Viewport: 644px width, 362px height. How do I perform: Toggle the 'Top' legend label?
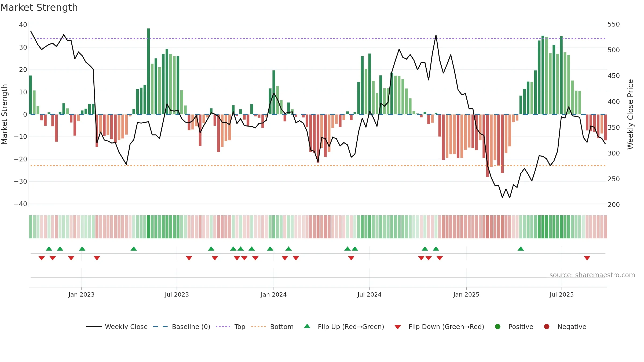[x=240, y=327]
